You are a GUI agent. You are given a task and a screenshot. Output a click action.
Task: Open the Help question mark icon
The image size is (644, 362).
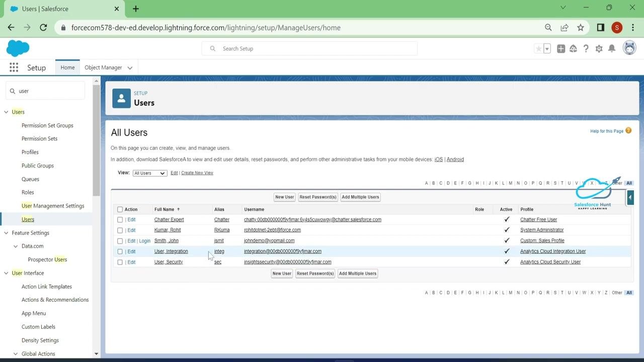[x=586, y=49]
